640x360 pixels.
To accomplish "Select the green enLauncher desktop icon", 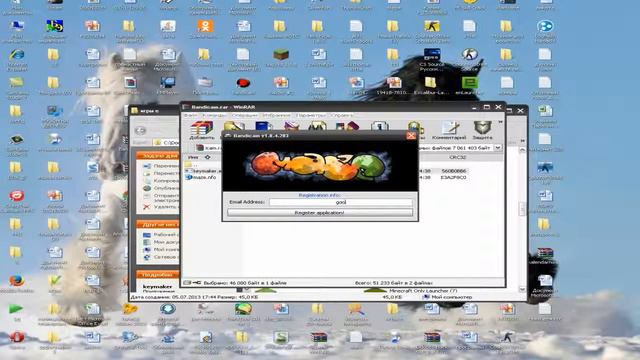I will [x=470, y=83].
